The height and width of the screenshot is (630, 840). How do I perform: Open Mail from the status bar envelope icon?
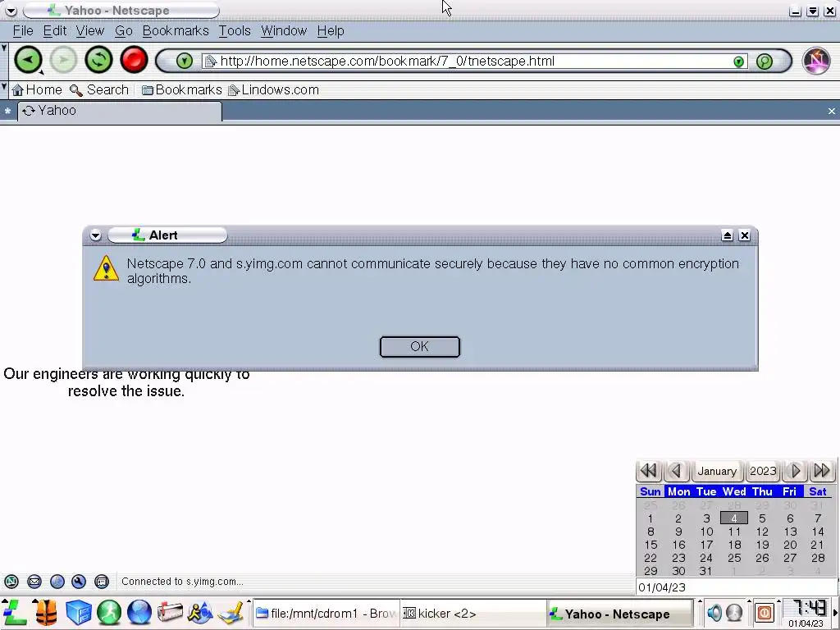(34, 582)
